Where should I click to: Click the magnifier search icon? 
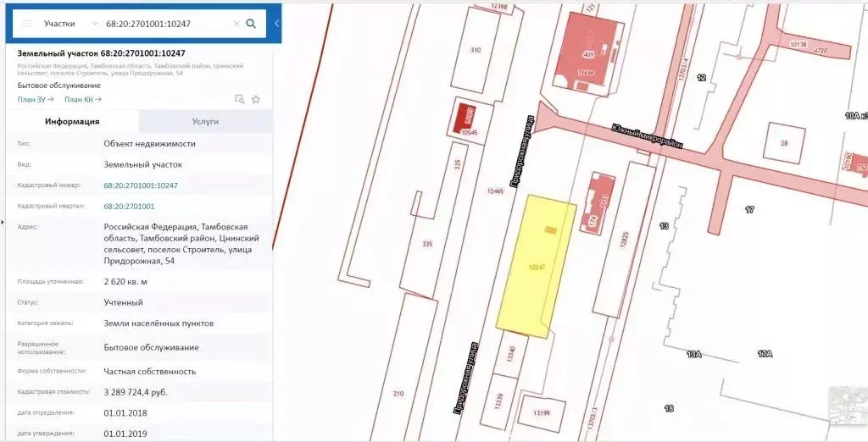pos(251,24)
